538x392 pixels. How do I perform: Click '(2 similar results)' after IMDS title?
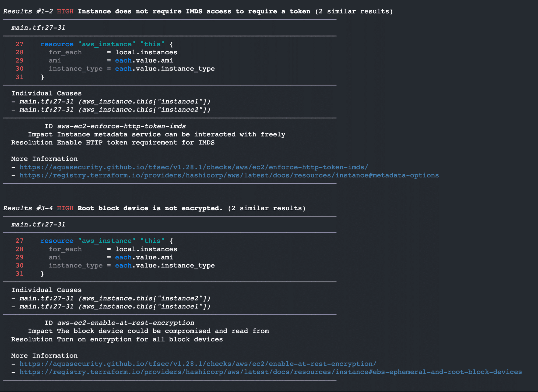tap(354, 12)
